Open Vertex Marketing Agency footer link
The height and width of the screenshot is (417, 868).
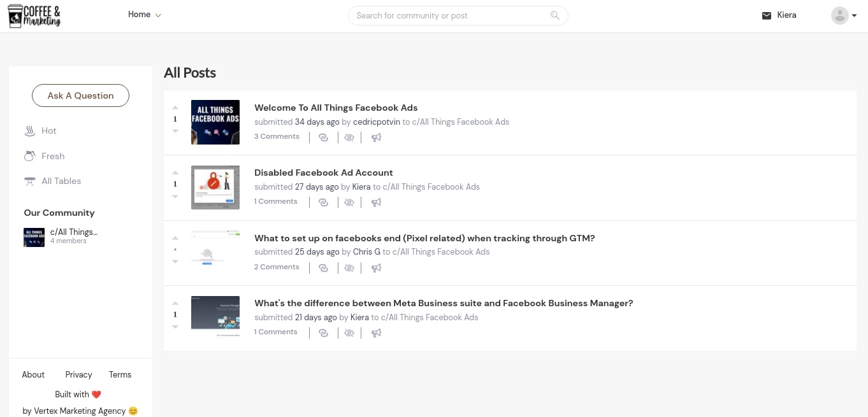[80, 411]
